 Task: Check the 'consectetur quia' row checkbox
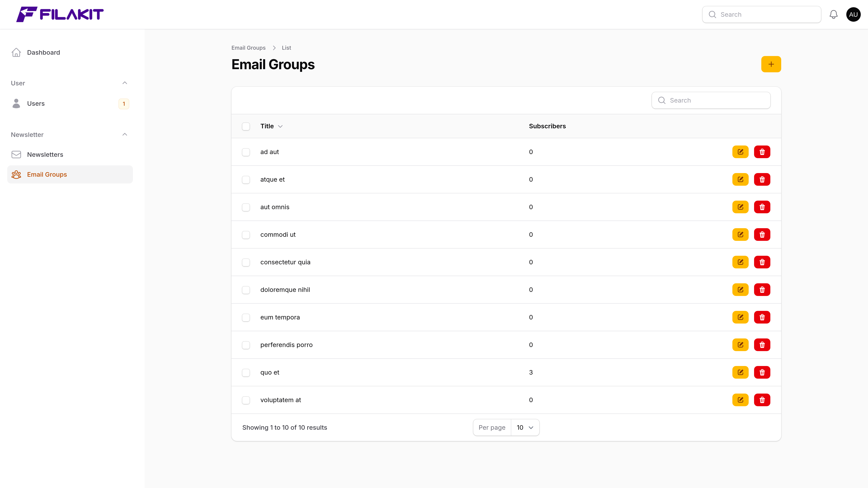click(x=246, y=262)
